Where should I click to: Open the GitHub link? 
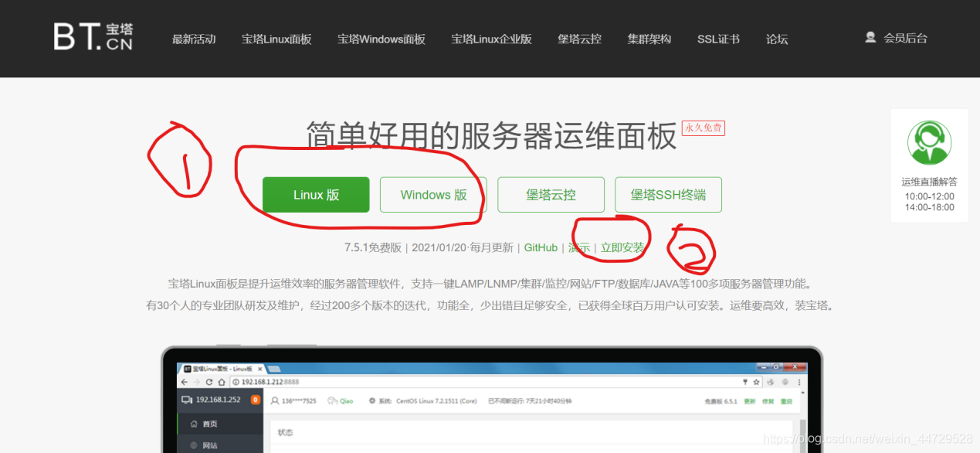click(541, 247)
